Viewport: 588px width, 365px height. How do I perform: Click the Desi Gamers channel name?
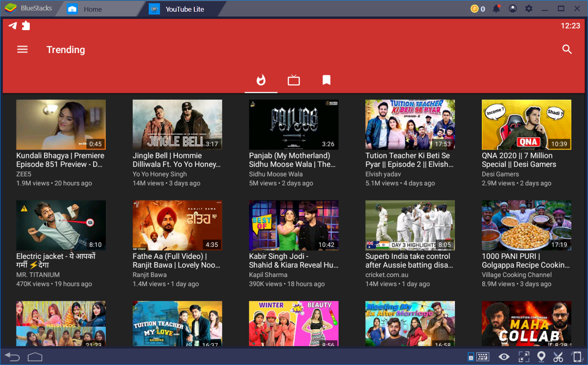pos(500,174)
